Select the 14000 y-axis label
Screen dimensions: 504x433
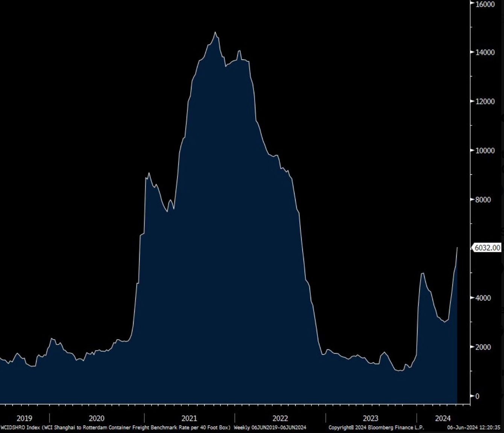[485, 52]
